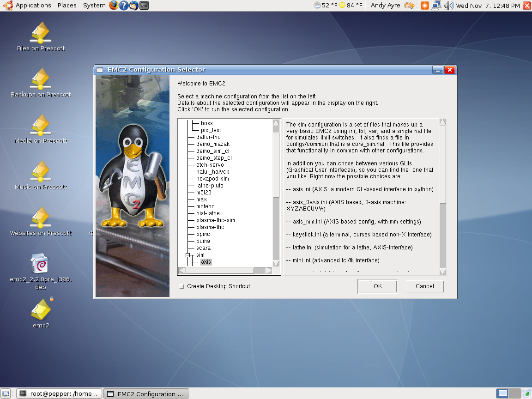This screenshot has width=532, height=399.
Task: Open the trash applet in bottom panel
Action: (x=527, y=393)
